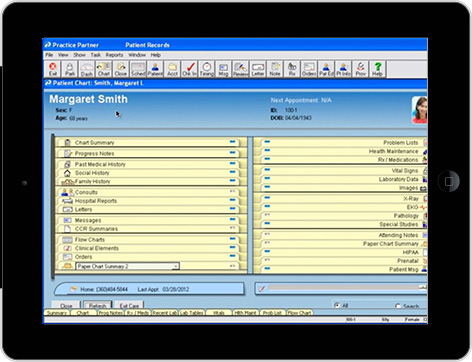Open the Msg toolbar icon
The image size is (472, 362).
pos(223,69)
